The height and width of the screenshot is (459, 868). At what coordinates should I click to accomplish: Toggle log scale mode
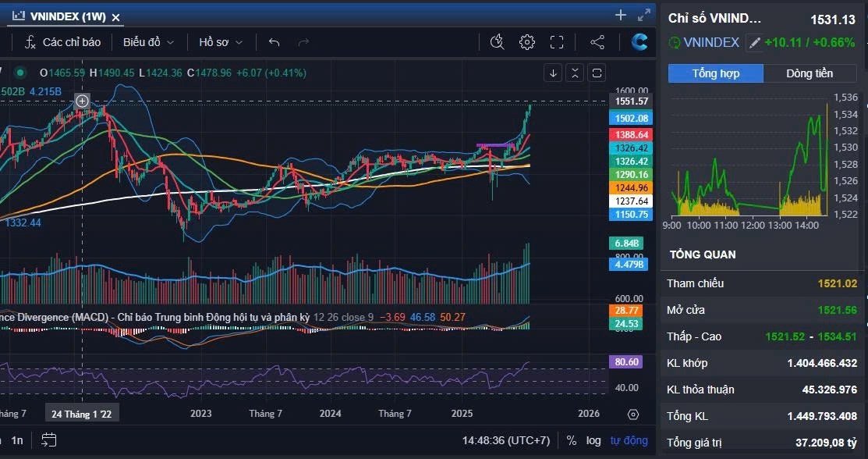[x=593, y=440]
